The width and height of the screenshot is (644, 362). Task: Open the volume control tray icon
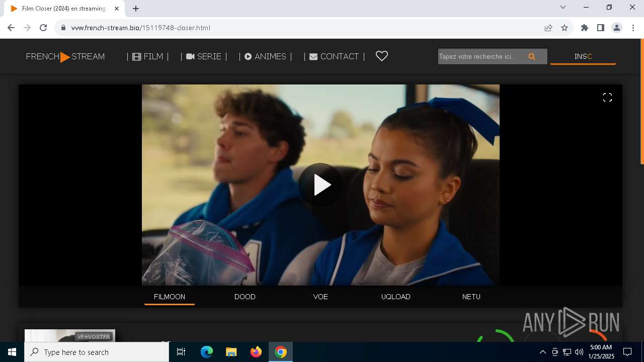[x=579, y=352]
